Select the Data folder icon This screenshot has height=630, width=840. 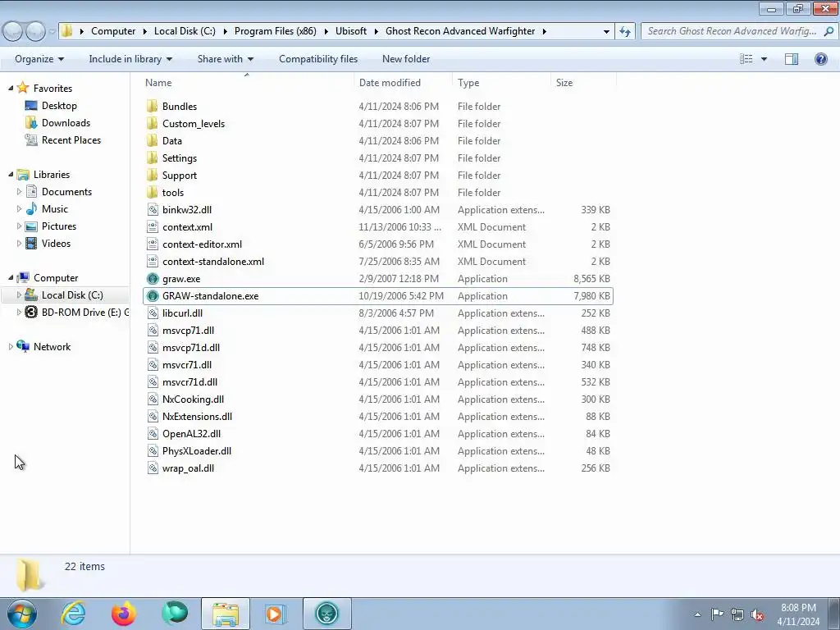tap(152, 140)
